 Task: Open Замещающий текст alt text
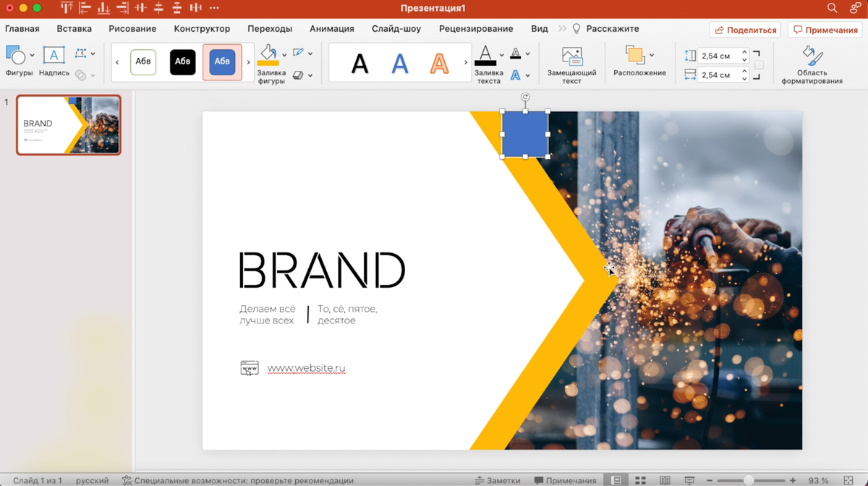tap(572, 56)
